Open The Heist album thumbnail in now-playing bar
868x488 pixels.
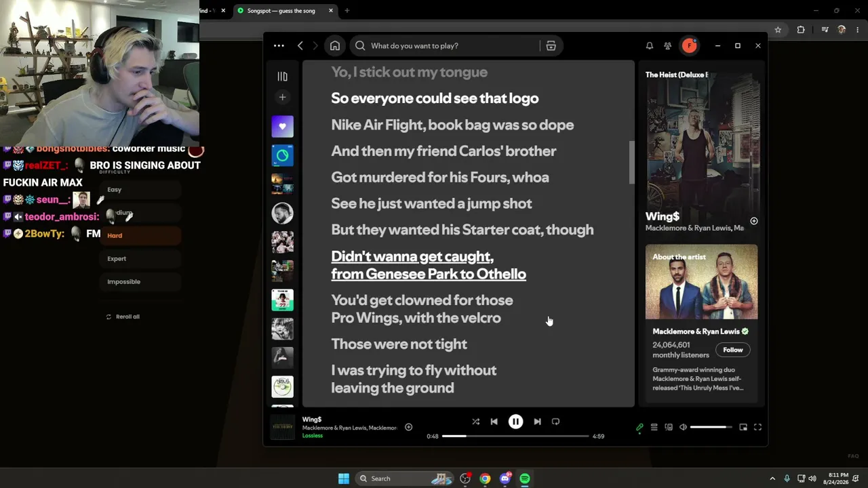click(283, 427)
